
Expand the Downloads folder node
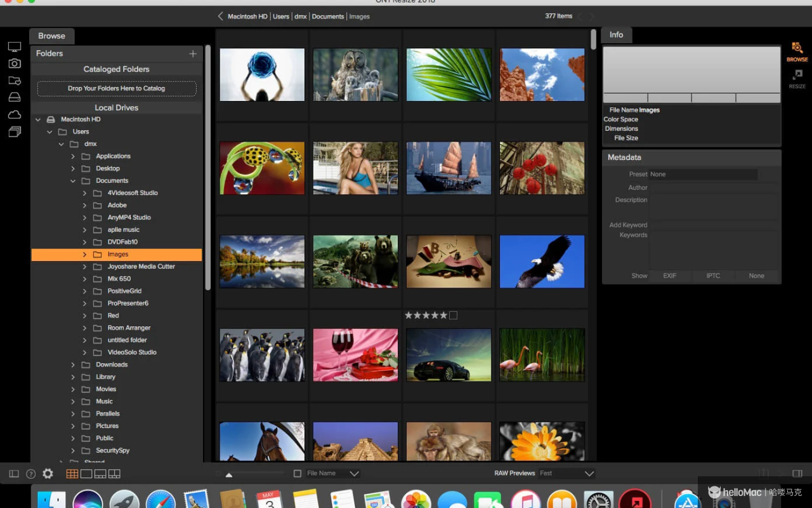click(73, 364)
